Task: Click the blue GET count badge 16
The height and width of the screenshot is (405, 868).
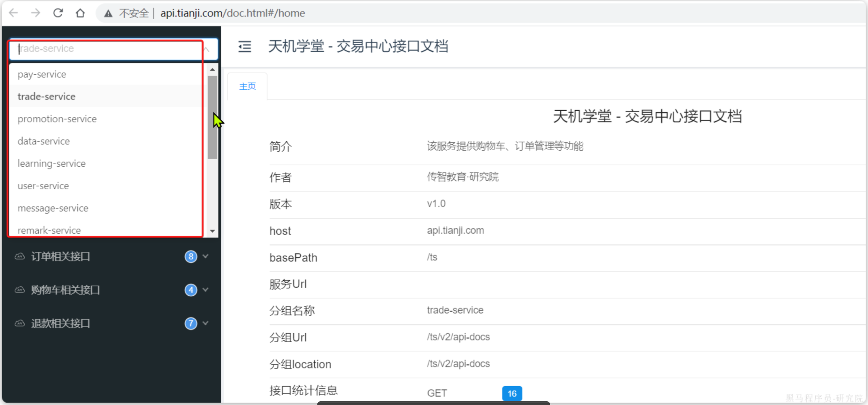Action: coord(512,393)
